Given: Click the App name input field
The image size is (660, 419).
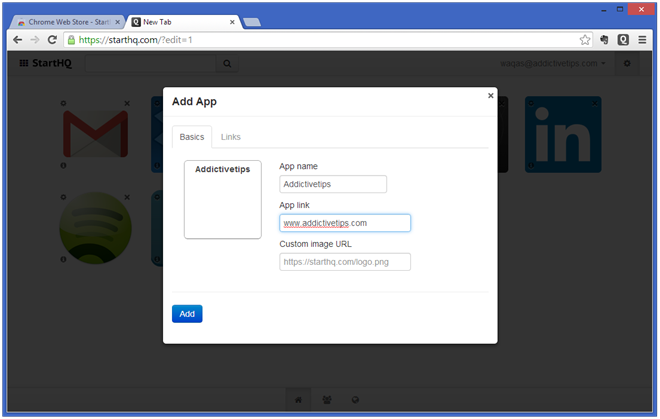Looking at the screenshot, I should coord(333,184).
